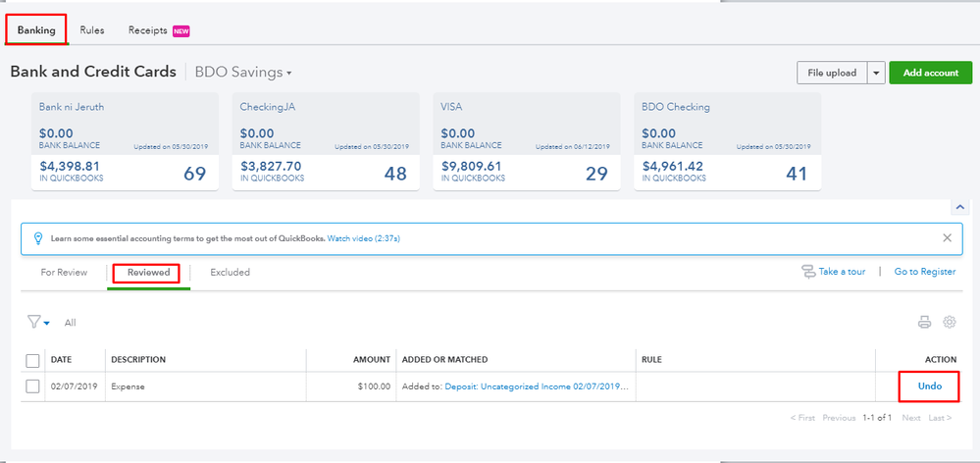Click the lightbulb tip icon
Image resolution: width=980 pixels, height=463 pixels.
point(38,238)
